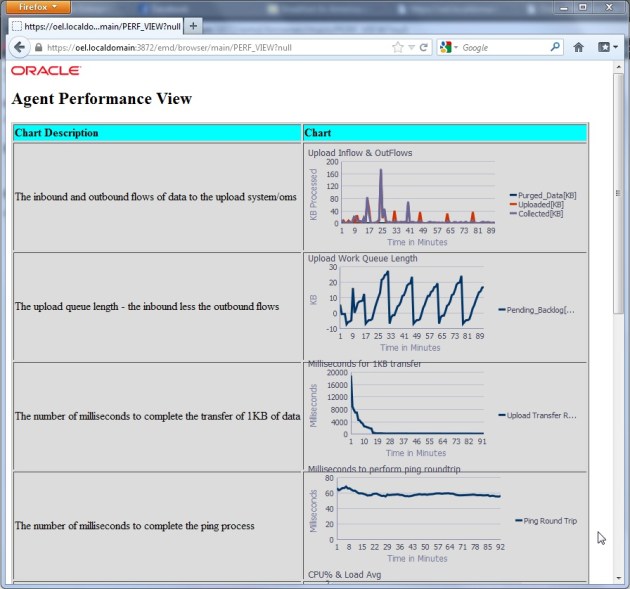
Task: Click the KB Processed axis label
Action: 313,194
